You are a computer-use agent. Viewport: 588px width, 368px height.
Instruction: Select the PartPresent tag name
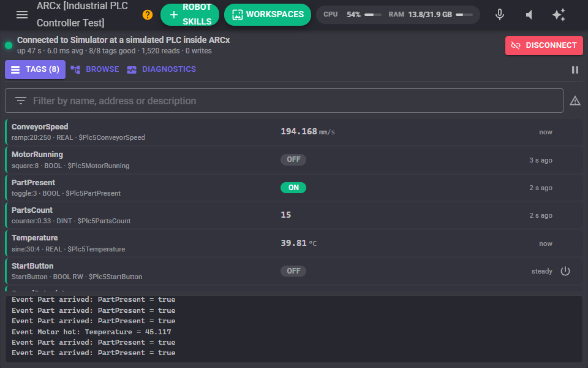pyautogui.click(x=33, y=183)
